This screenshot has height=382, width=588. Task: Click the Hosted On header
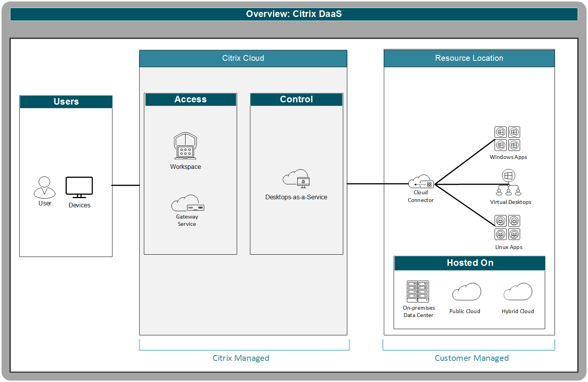tap(470, 263)
